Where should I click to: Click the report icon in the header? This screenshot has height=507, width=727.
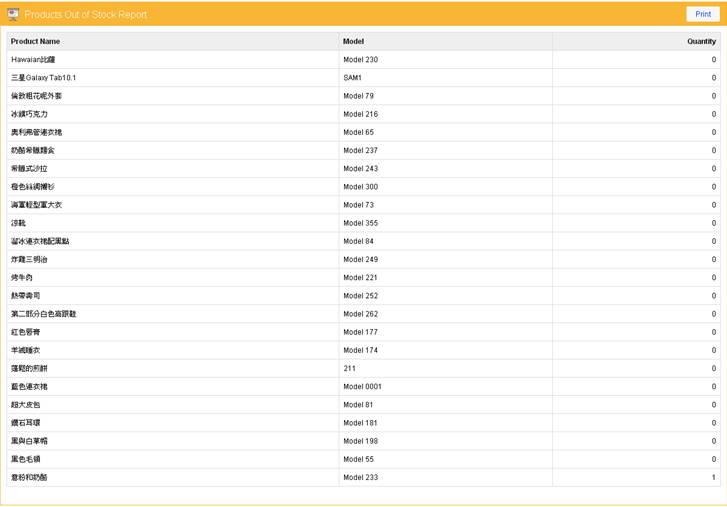pyautogui.click(x=13, y=14)
